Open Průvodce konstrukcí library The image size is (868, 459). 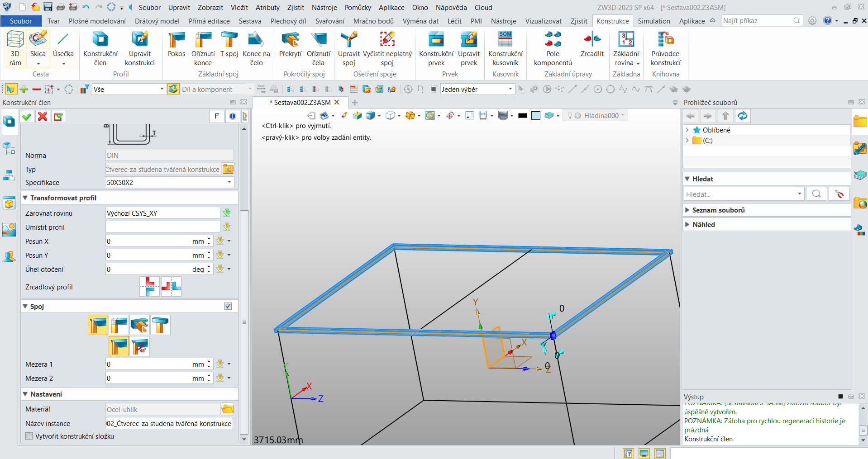click(x=666, y=48)
